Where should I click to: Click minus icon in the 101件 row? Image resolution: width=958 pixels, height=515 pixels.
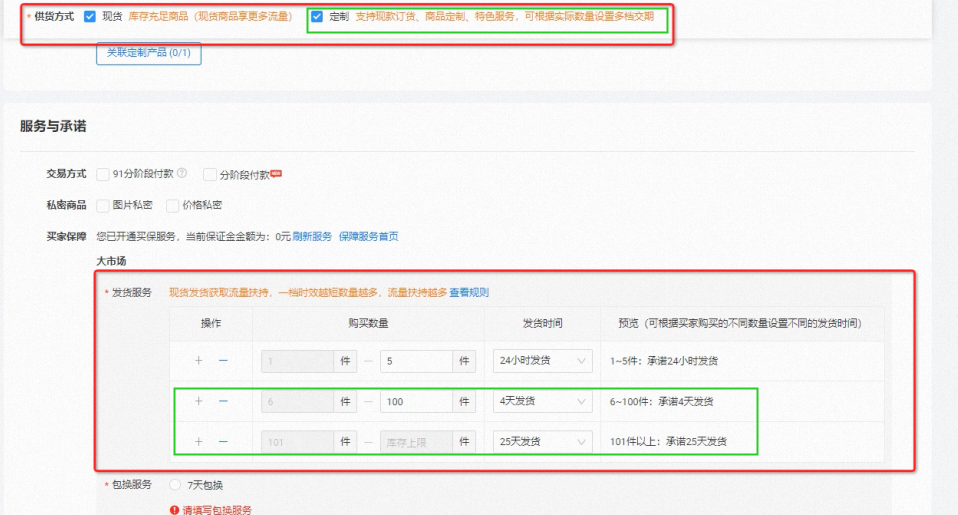coord(222,441)
